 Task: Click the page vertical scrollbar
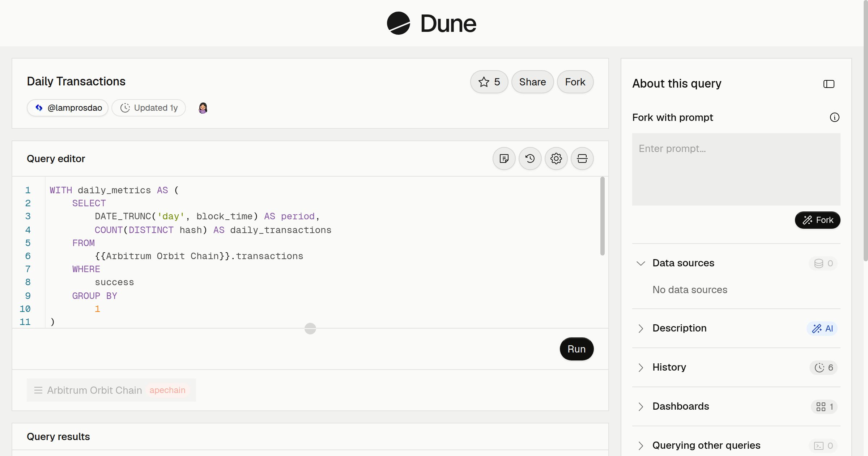pos(865,130)
